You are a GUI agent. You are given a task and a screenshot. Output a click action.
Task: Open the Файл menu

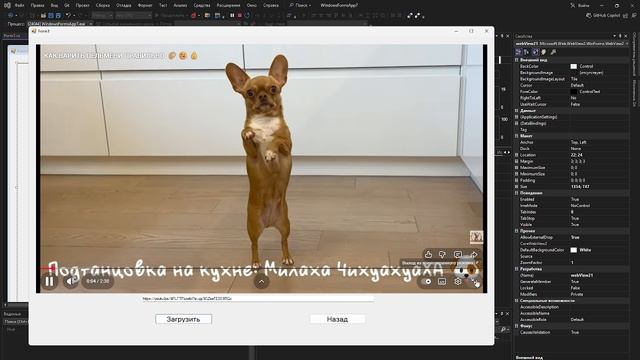(x=19, y=5)
